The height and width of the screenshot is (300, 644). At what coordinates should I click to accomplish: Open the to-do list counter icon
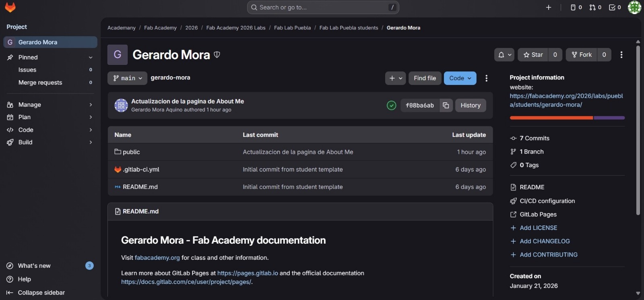615,7
